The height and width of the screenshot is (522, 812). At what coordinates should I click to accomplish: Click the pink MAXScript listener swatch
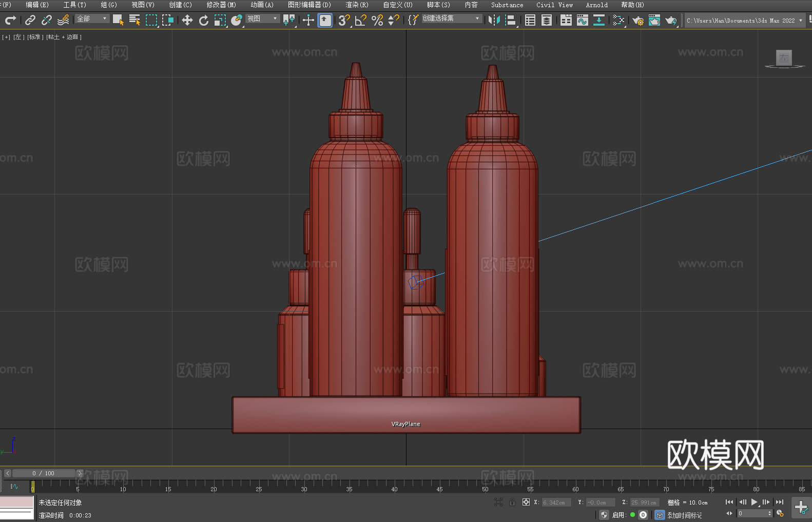pos(17,502)
